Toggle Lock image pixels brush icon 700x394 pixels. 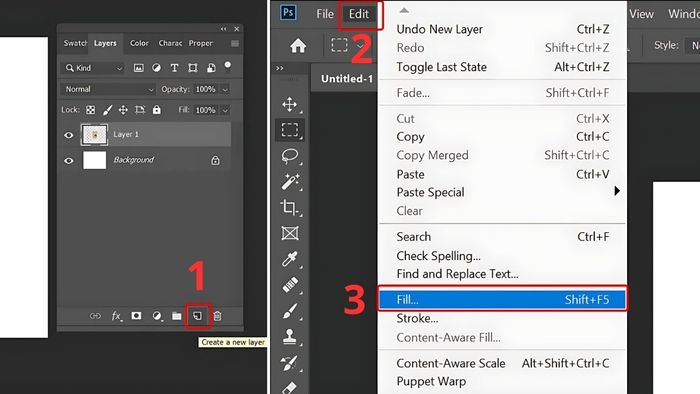pos(107,110)
